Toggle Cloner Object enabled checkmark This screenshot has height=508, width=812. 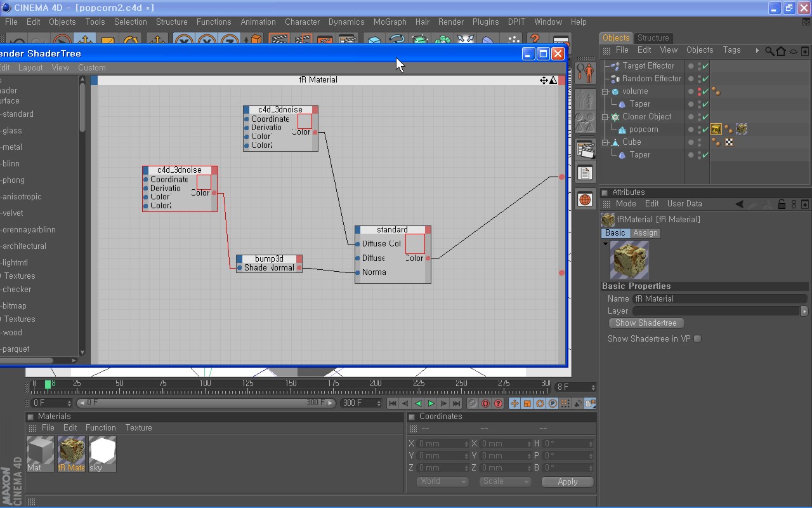point(705,117)
